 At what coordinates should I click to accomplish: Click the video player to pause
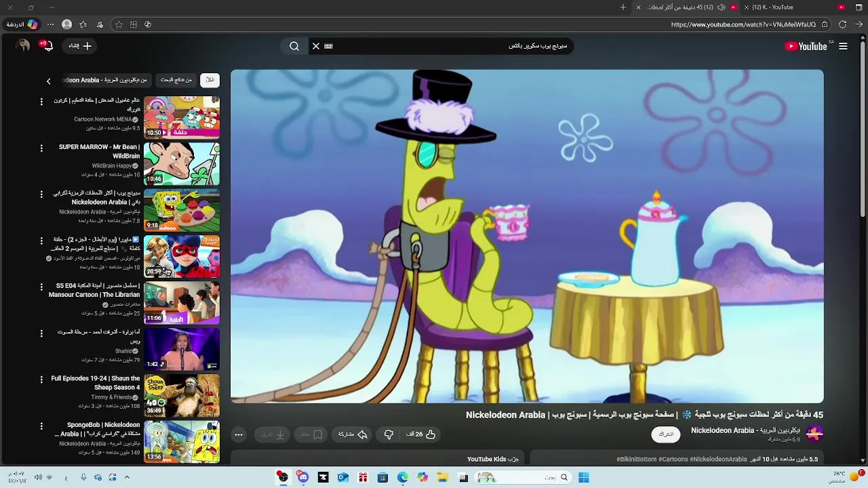527,236
